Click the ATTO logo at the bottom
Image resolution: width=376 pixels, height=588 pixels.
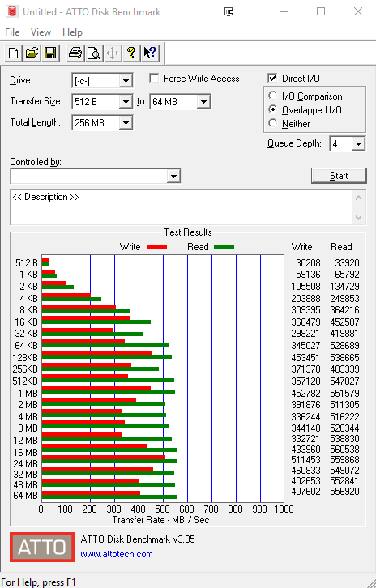point(42,547)
